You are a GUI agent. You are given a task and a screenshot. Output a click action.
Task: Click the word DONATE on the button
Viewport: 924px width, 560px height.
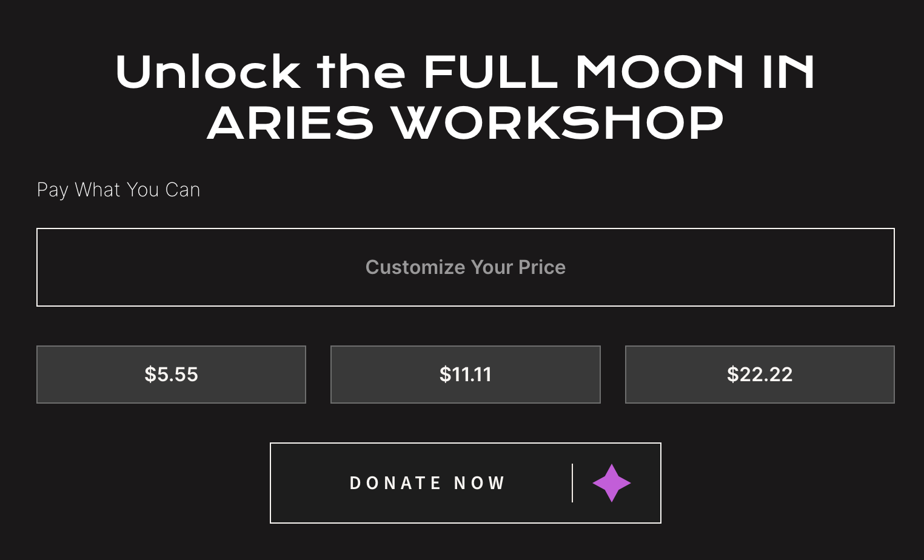tap(395, 483)
